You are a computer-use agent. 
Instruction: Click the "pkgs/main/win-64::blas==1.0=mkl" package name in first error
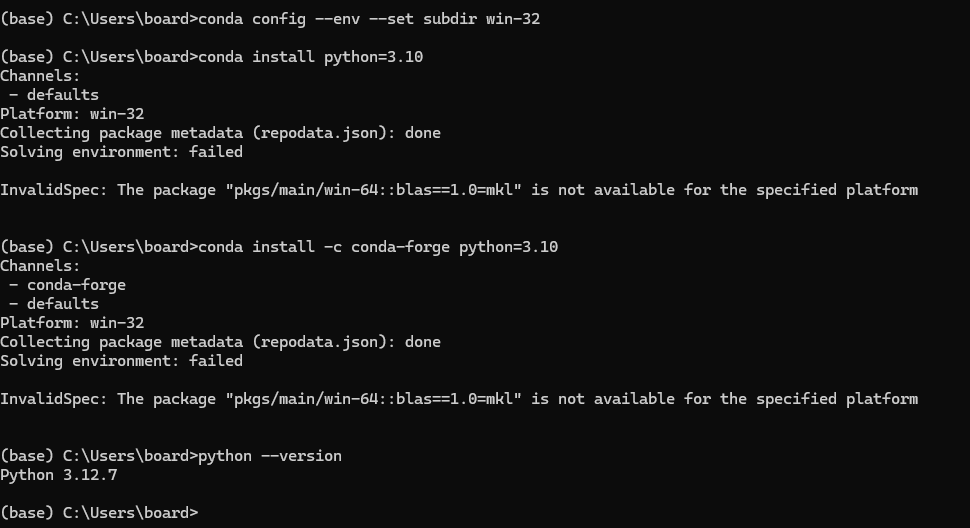tap(374, 190)
